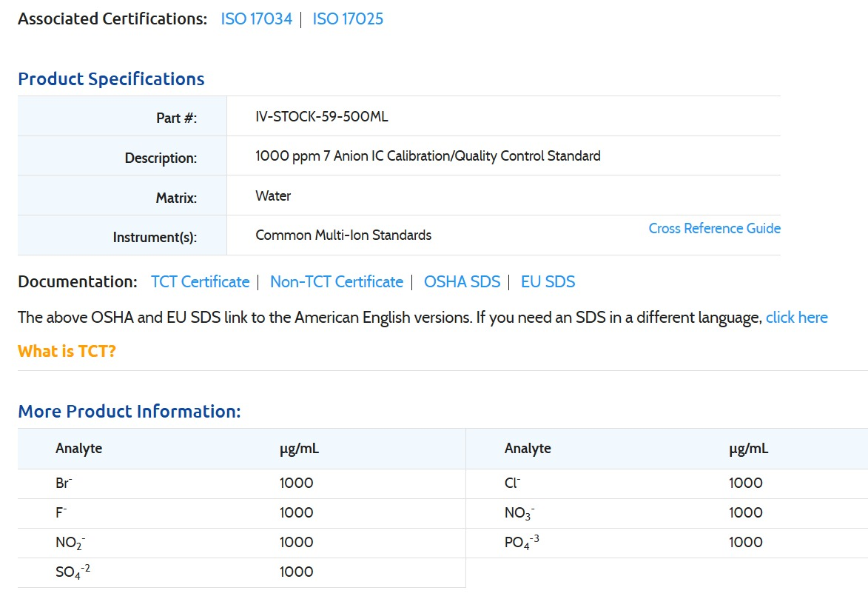Open the Non-TCT Certificate link
This screenshot has height=599, width=868.
point(336,282)
